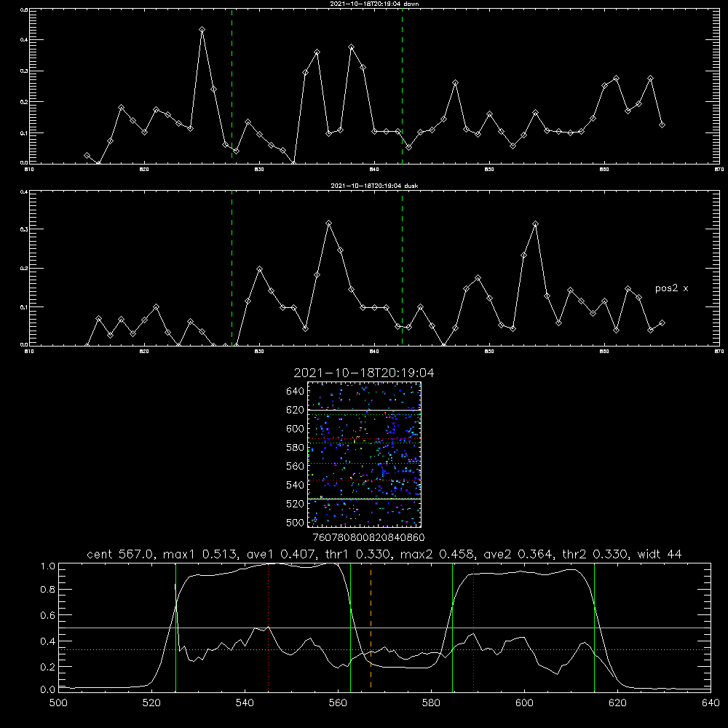Click the '580' label on bottom plot x-axis
The height and width of the screenshot is (728, 728).
[x=431, y=703]
